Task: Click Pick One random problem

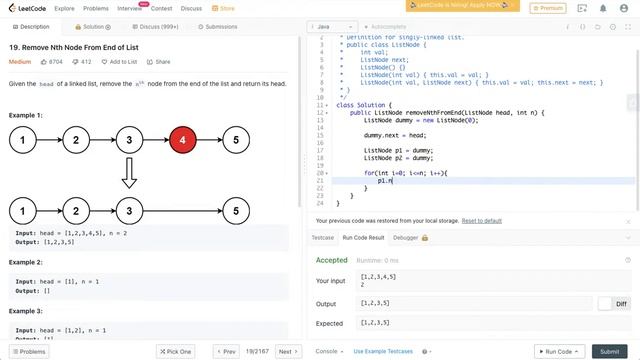Action: coord(176,351)
